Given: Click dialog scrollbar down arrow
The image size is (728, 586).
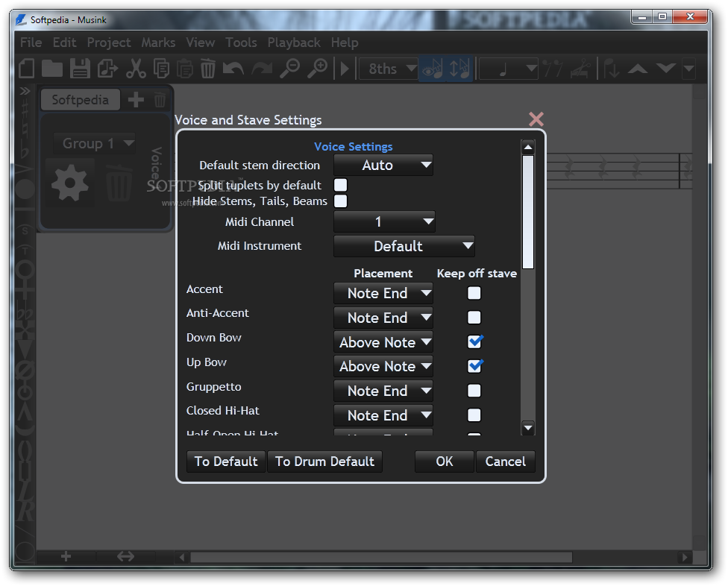Looking at the screenshot, I should click(528, 427).
